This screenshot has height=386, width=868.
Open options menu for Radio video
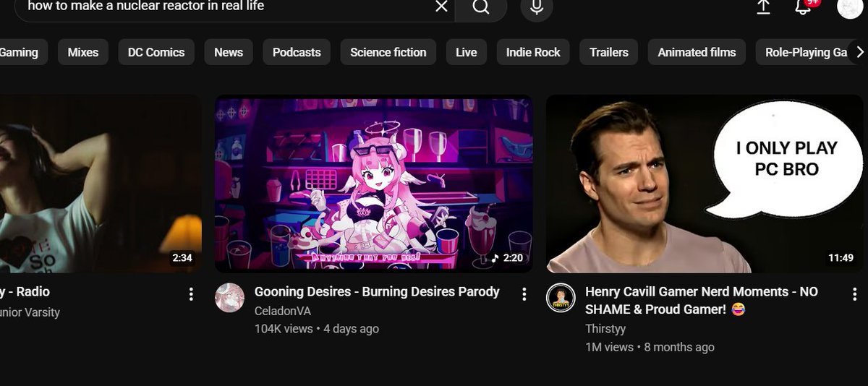pyautogui.click(x=191, y=293)
